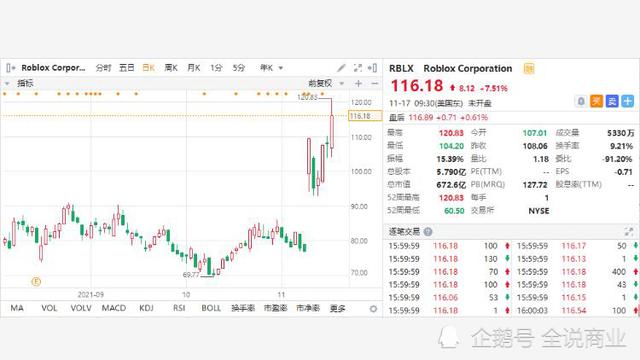The image size is (640, 360).
Task: Click the 指标 indicator label
Action: tap(25, 83)
